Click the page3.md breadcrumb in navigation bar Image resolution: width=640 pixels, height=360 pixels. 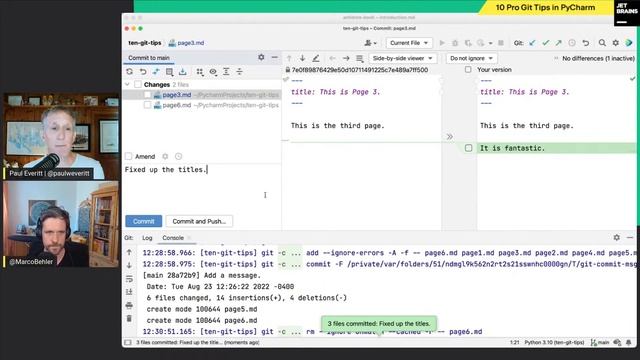pyautogui.click(x=187, y=43)
